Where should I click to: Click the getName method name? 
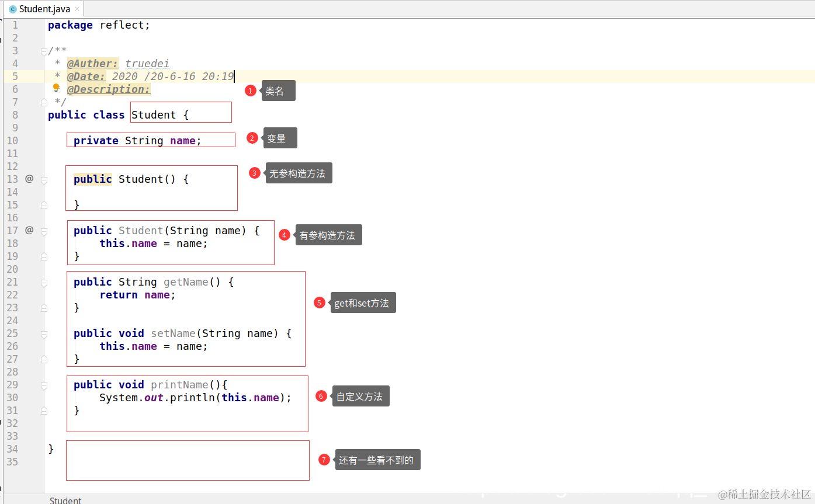[x=186, y=282]
